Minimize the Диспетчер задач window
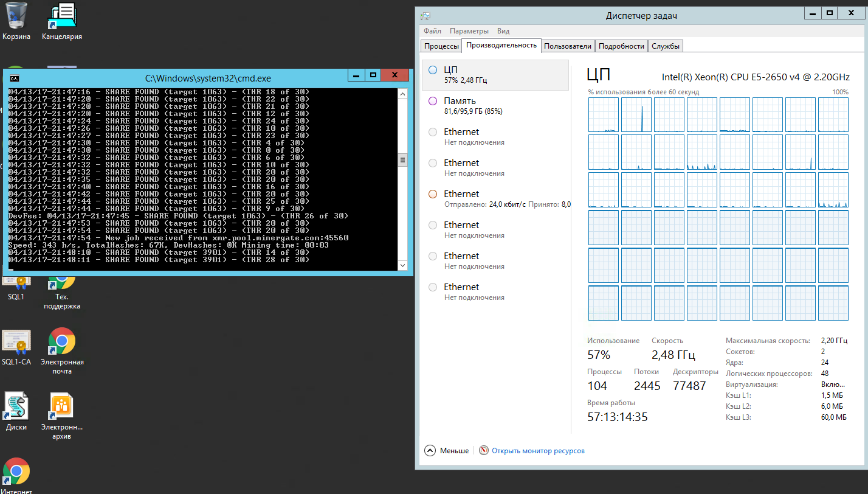The image size is (868, 494). click(812, 12)
